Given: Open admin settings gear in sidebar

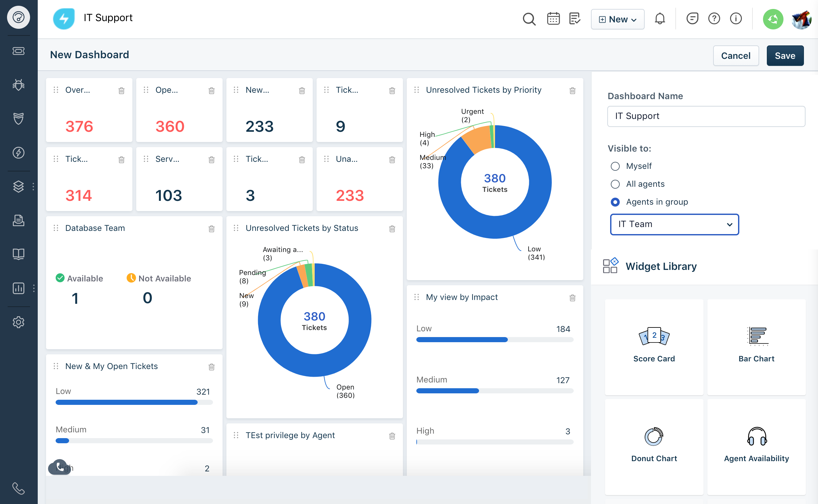Looking at the screenshot, I should tap(18, 322).
